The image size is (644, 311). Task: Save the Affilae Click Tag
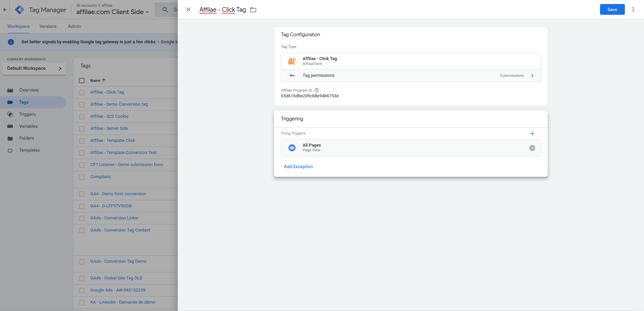612,9
